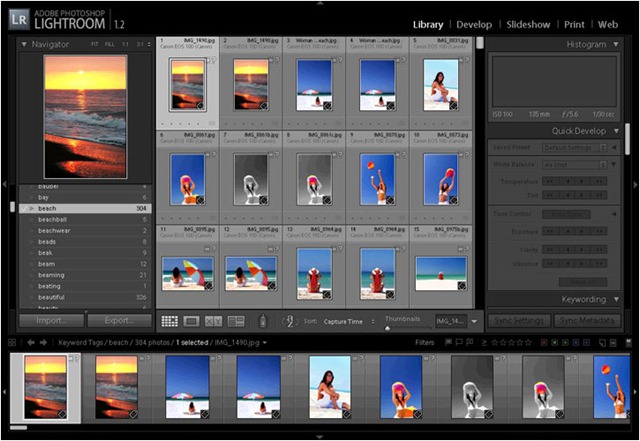This screenshot has width=640, height=441.
Task: Collapse the Histogram panel
Action: click(616, 44)
